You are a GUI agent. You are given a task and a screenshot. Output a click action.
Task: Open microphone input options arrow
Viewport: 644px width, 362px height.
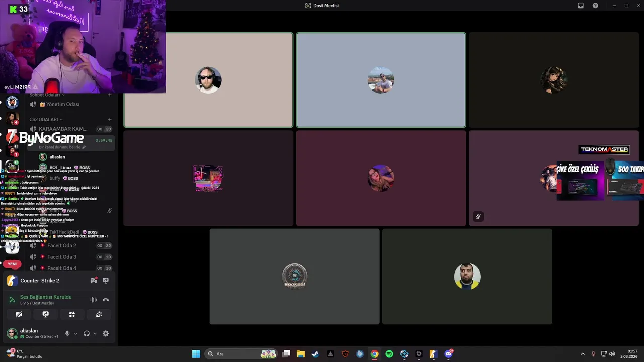click(x=75, y=333)
